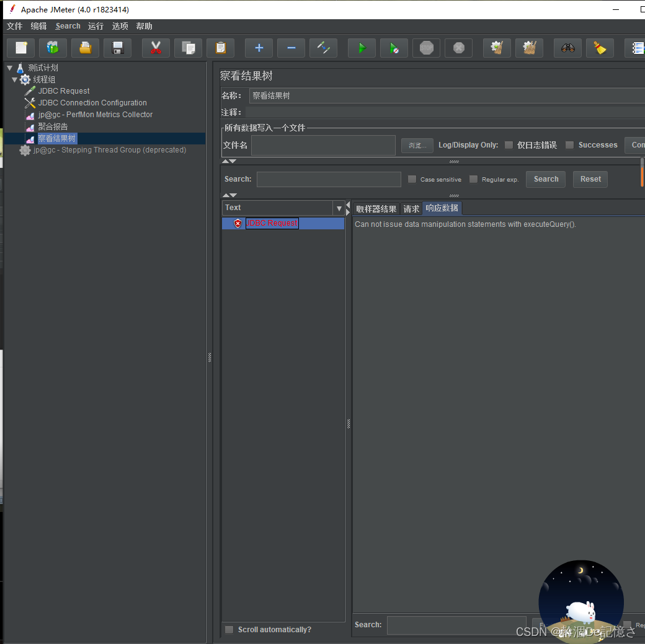Switch to 取样器结果 tab

pos(376,209)
